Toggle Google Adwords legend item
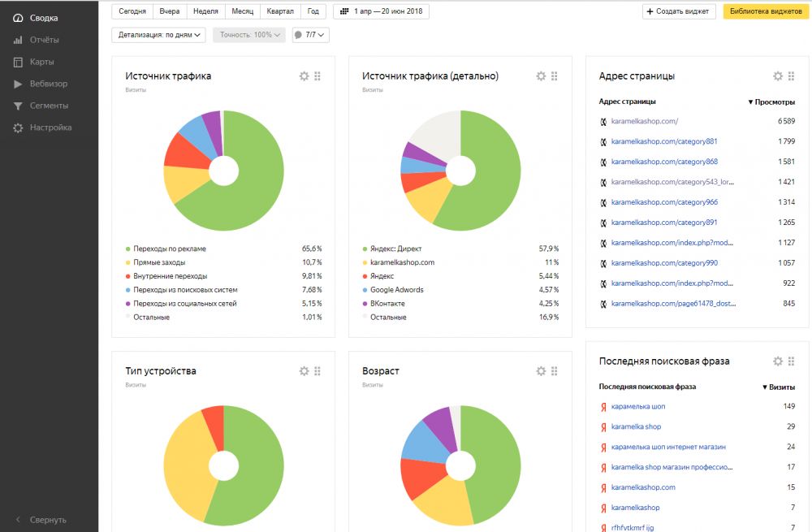The width and height of the screenshot is (812, 532). coord(393,290)
